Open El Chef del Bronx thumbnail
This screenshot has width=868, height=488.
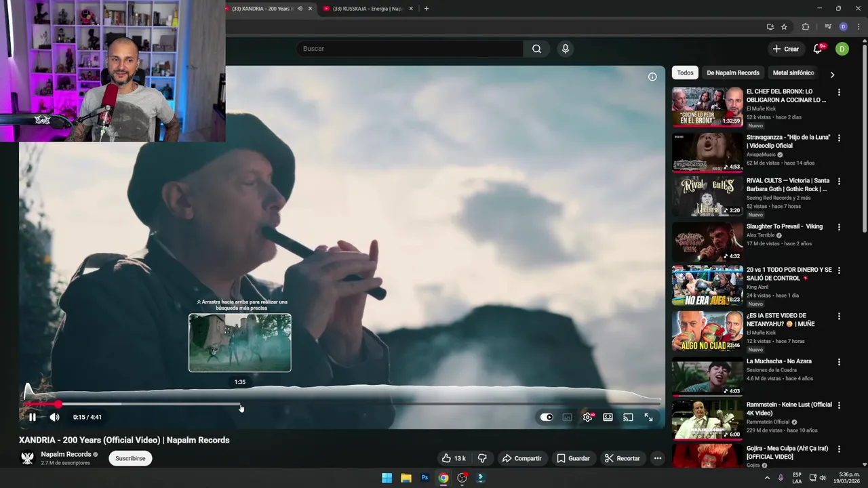pyautogui.click(x=707, y=106)
